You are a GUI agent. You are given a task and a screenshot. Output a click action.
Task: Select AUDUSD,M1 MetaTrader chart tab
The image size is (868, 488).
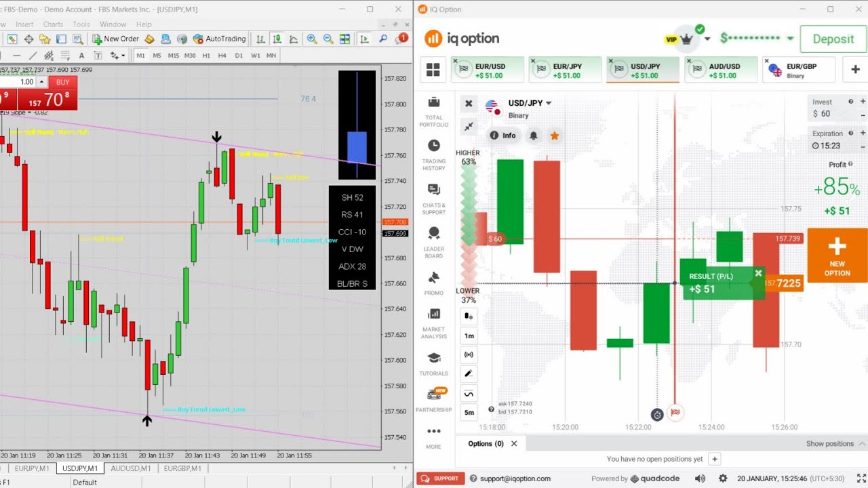click(x=131, y=468)
